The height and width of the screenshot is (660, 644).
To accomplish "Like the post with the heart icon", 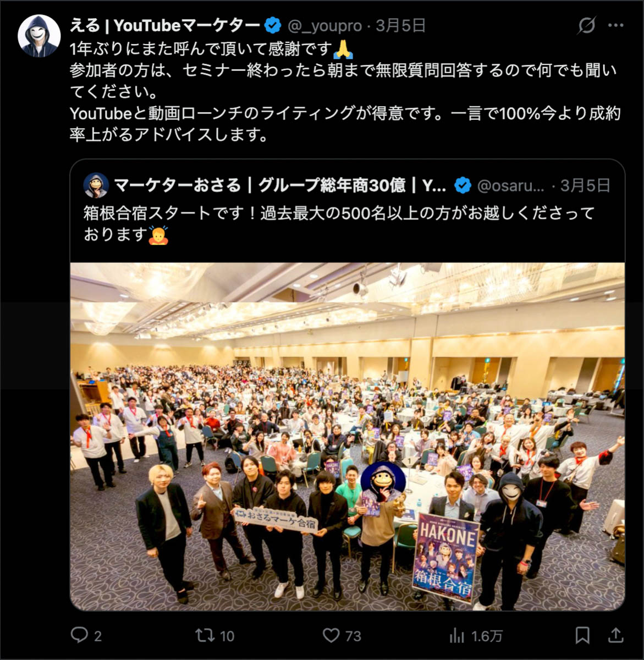I will (x=331, y=635).
